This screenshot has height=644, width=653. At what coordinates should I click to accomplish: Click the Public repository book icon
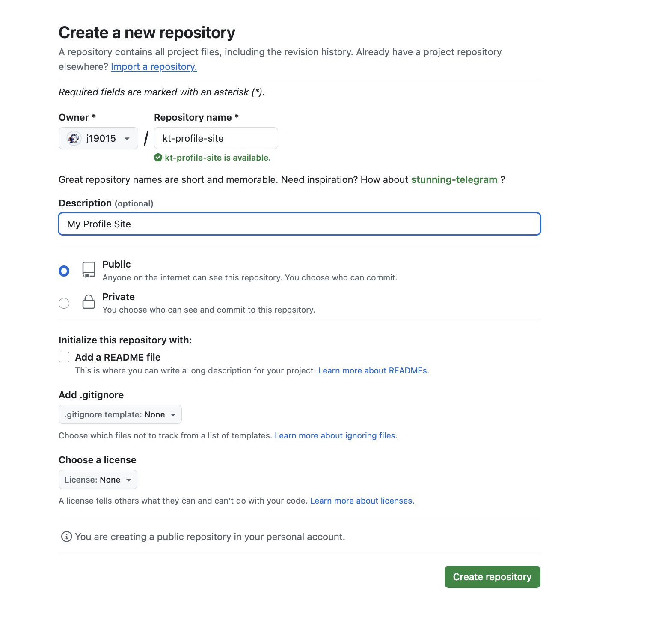pos(89,270)
